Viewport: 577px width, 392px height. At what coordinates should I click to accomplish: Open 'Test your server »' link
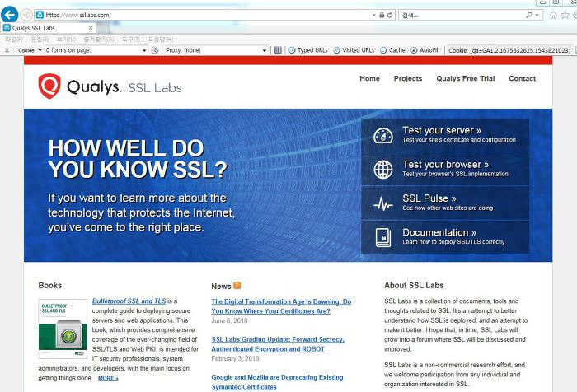442,131
